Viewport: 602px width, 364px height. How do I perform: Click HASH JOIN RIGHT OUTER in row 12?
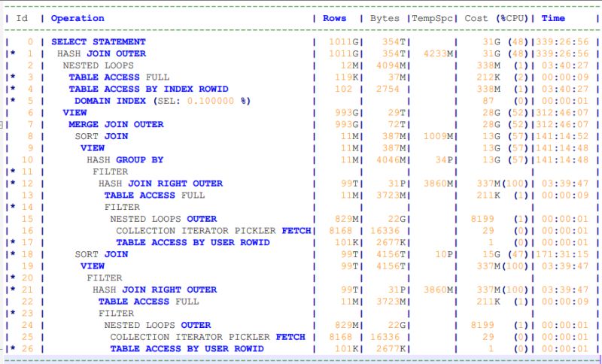tap(160, 184)
